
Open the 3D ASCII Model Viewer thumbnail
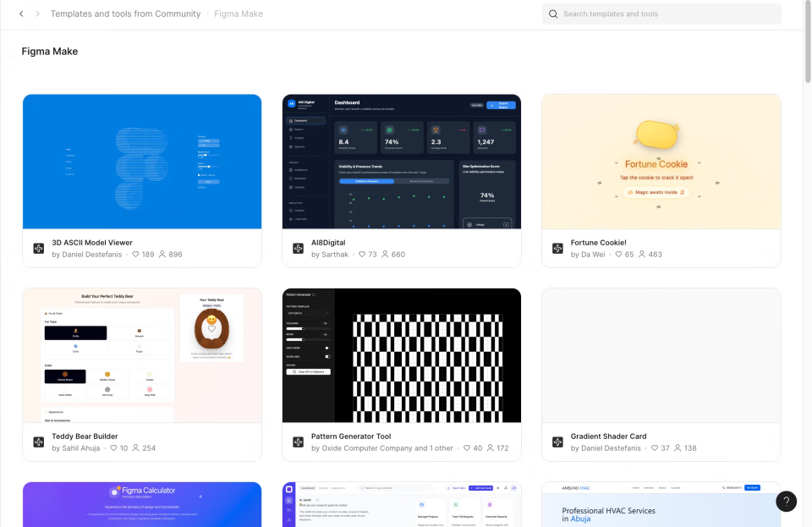tap(142, 162)
